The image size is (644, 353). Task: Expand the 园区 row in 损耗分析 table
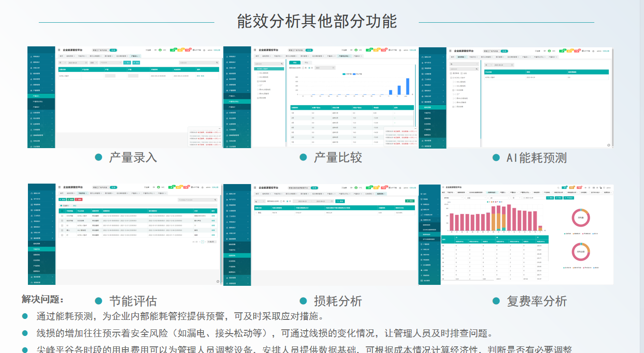click(256, 213)
